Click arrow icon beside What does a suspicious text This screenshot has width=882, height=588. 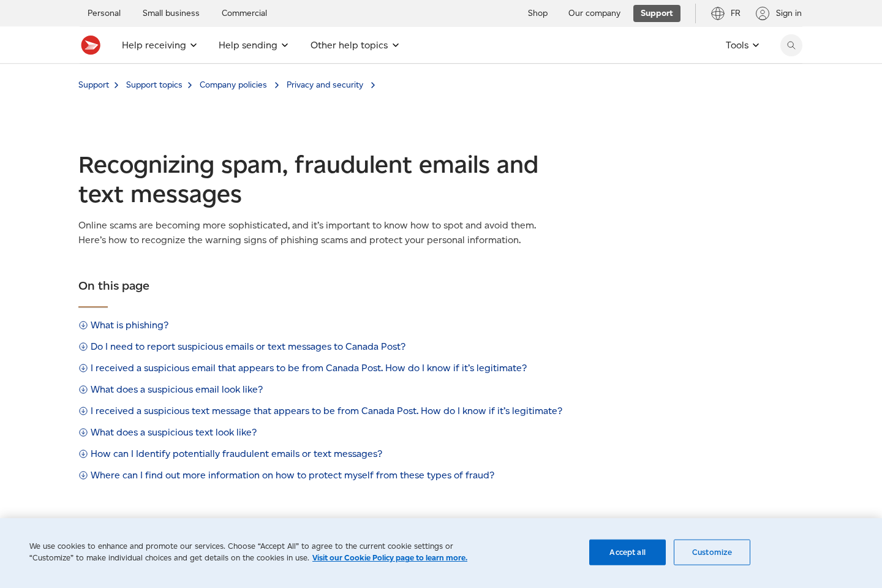coord(83,432)
